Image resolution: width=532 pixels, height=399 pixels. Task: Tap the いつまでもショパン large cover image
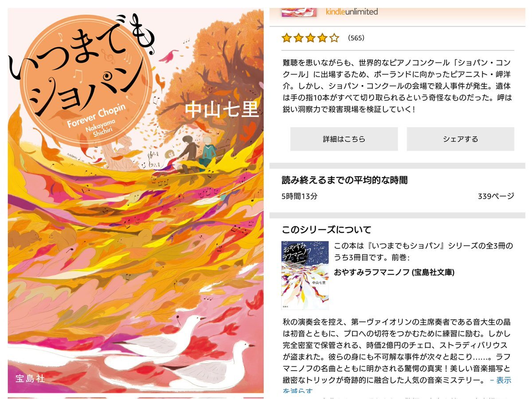(136, 201)
